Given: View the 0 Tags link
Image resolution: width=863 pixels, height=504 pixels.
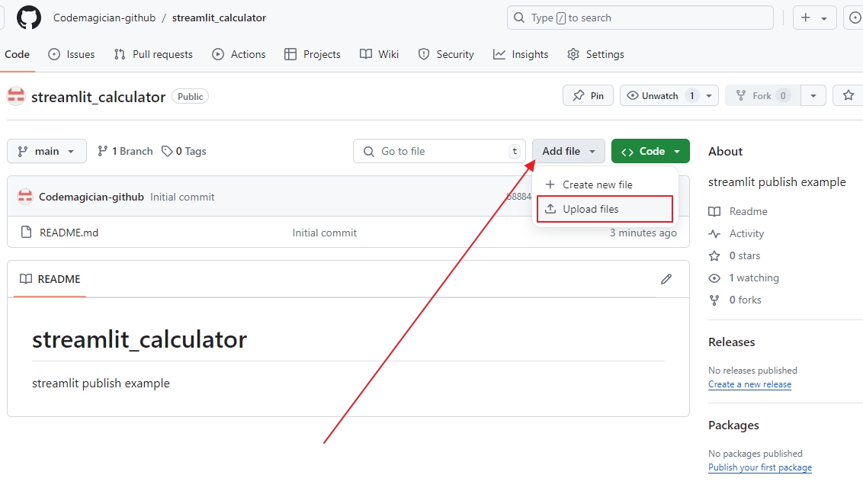Looking at the screenshot, I should point(184,151).
